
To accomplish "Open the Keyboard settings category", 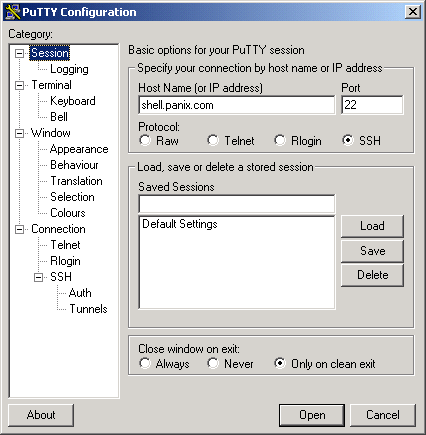I will [x=73, y=101].
